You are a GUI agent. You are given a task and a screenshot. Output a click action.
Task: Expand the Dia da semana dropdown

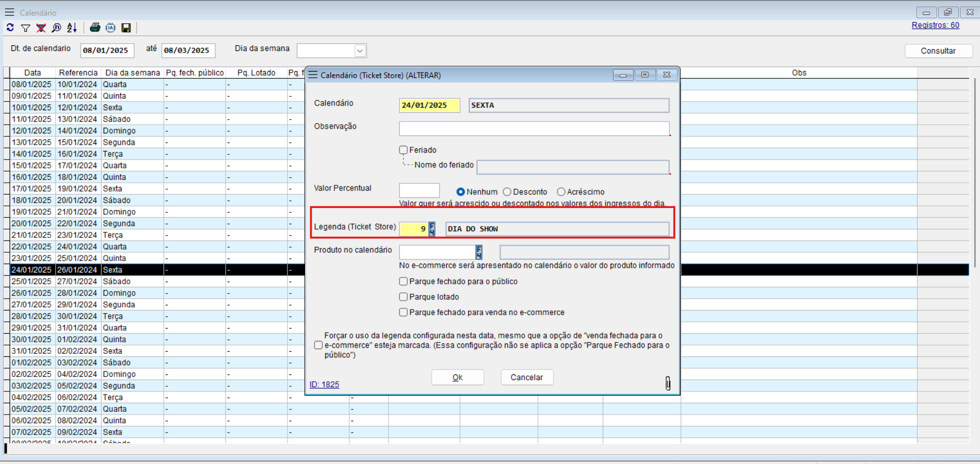(360, 51)
